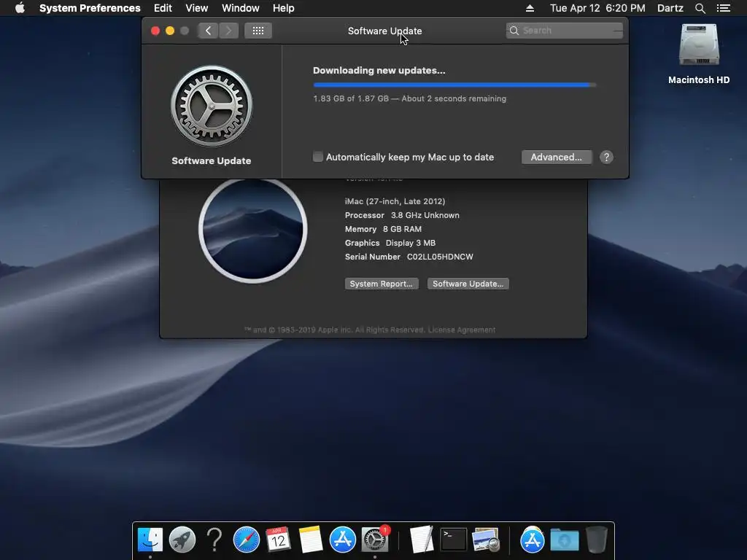Close the Software Update window
Viewport: 747px width, 560px height.
pyautogui.click(x=155, y=31)
